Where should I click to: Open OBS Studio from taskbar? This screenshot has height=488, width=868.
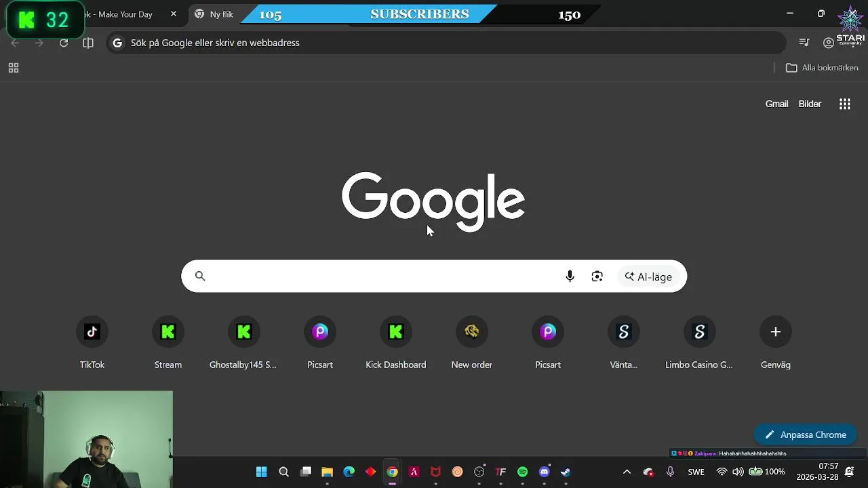point(479,472)
